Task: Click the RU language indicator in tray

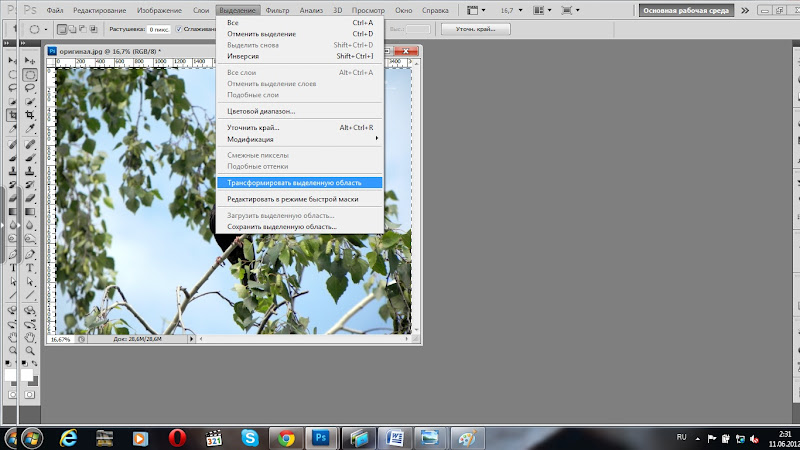Action: 681,437
